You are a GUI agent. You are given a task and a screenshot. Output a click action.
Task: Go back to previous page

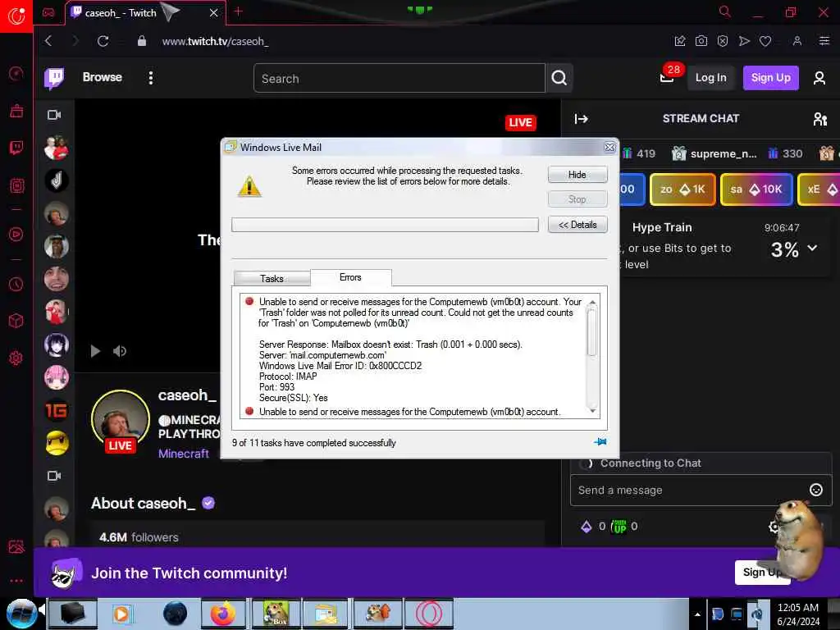pyautogui.click(x=48, y=41)
